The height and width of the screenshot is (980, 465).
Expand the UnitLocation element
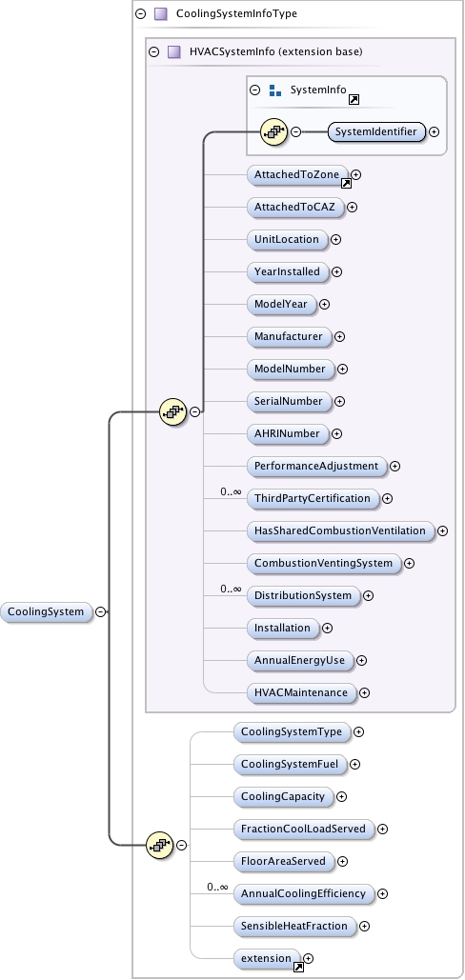tap(335, 239)
